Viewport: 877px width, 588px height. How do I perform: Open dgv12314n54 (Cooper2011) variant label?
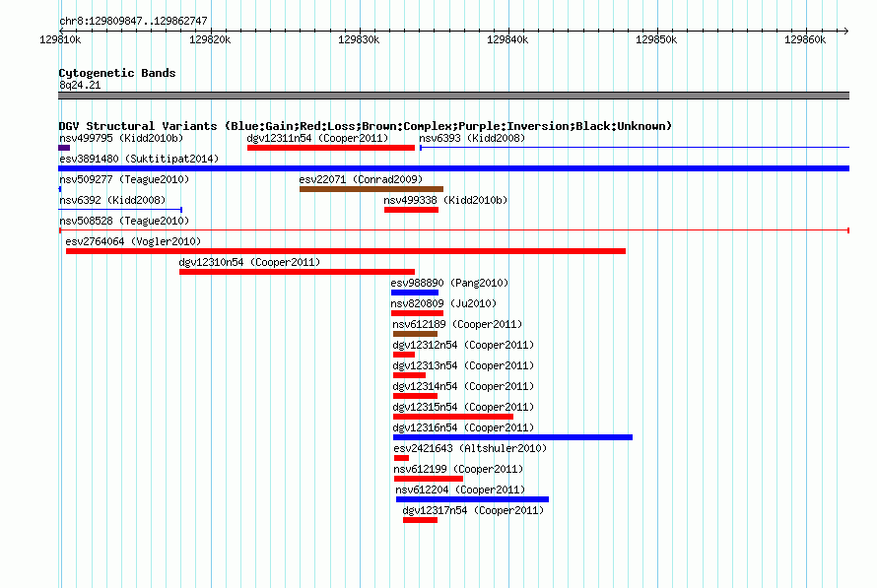(x=463, y=386)
